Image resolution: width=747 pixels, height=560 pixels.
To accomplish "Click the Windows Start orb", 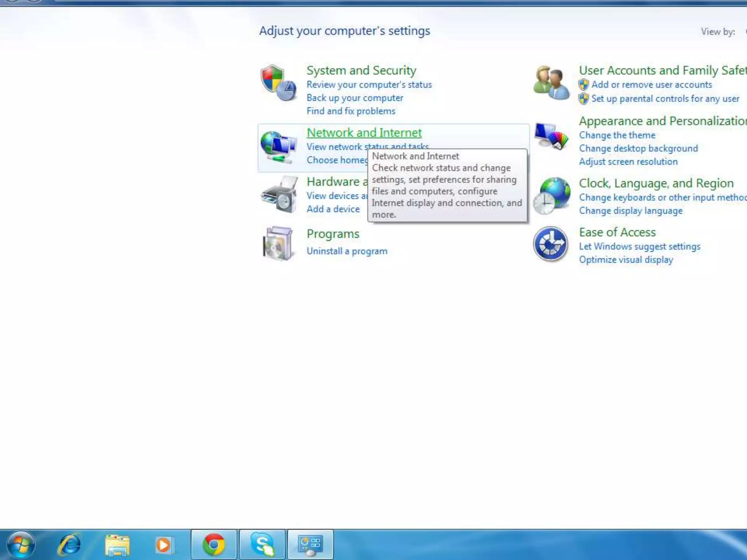I will pyautogui.click(x=21, y=545).
